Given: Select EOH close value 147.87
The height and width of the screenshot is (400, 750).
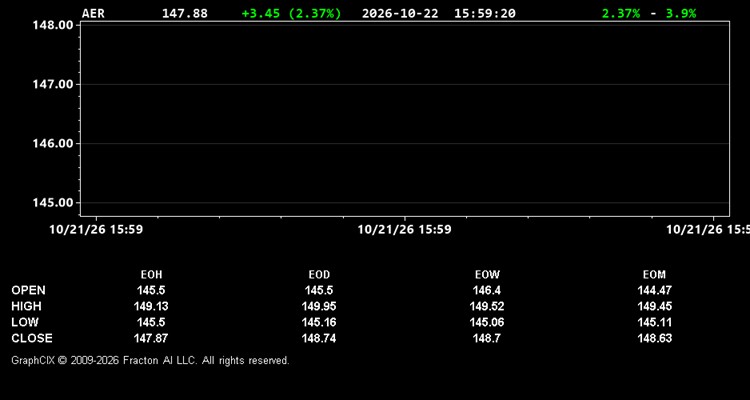Looking at the screenshot, I should [x=151, y=338].
